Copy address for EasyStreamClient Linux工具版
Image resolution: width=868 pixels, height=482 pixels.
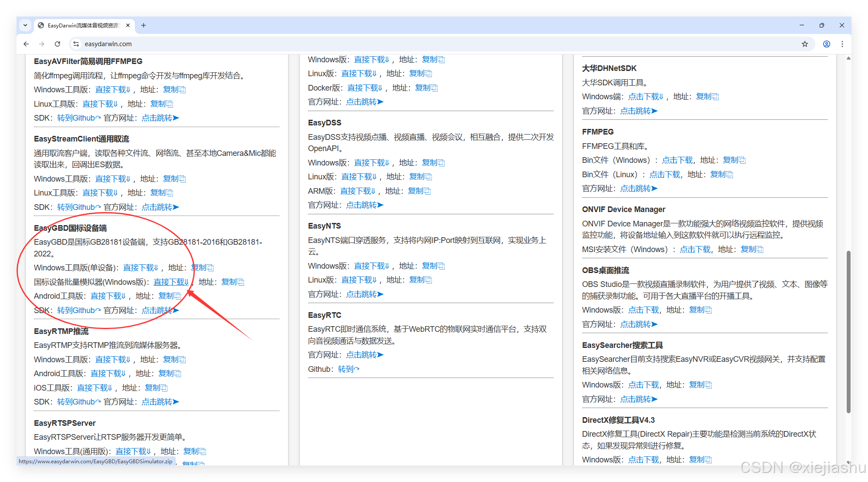click(161, 193)
